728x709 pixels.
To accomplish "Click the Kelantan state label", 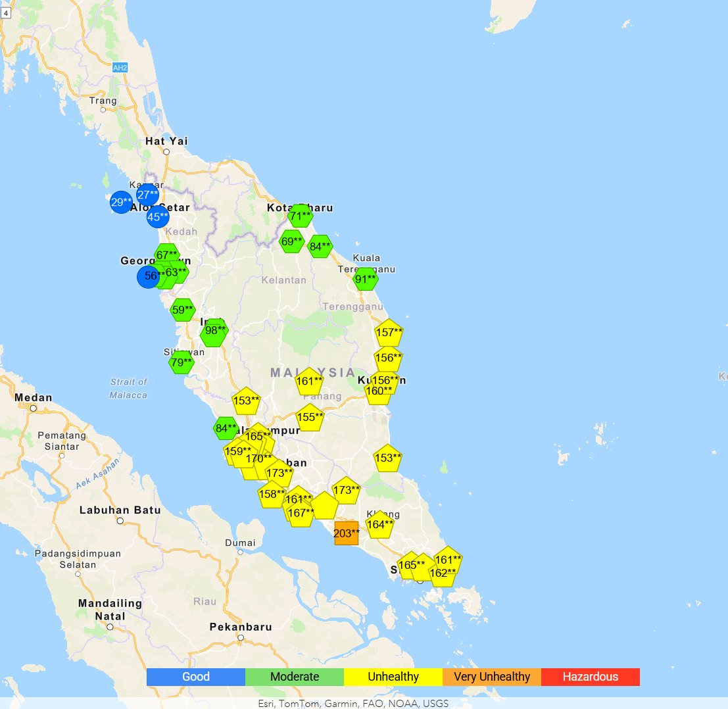I will (x=283, y=280).
